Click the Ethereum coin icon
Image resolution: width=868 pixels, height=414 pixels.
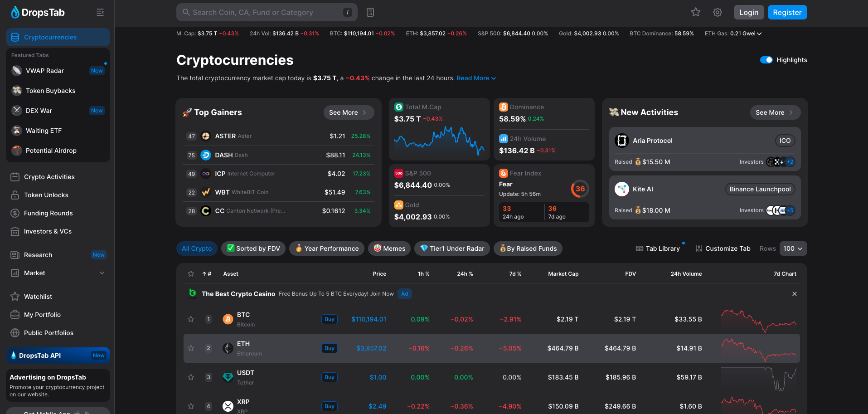pos(228,348)
